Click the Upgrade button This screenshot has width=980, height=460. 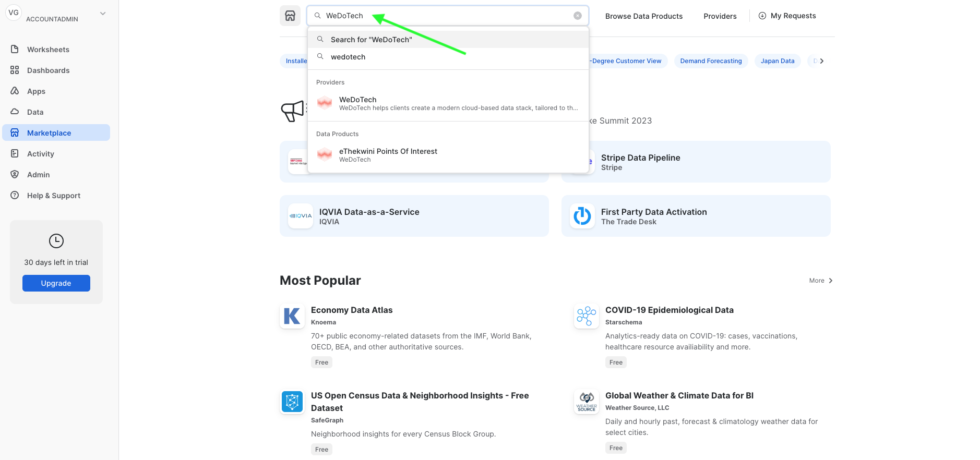(56, 283)
